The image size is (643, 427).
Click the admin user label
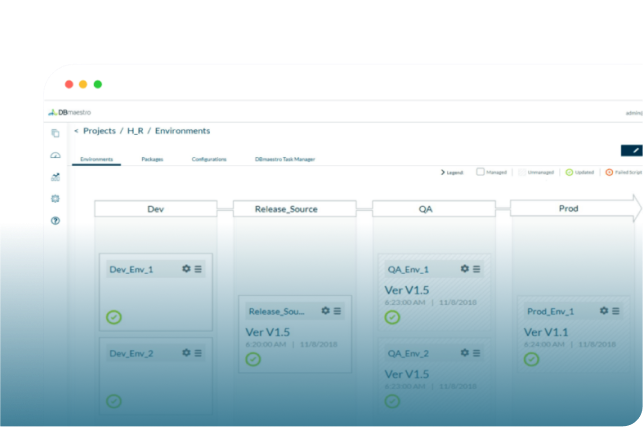click(634, 113)
